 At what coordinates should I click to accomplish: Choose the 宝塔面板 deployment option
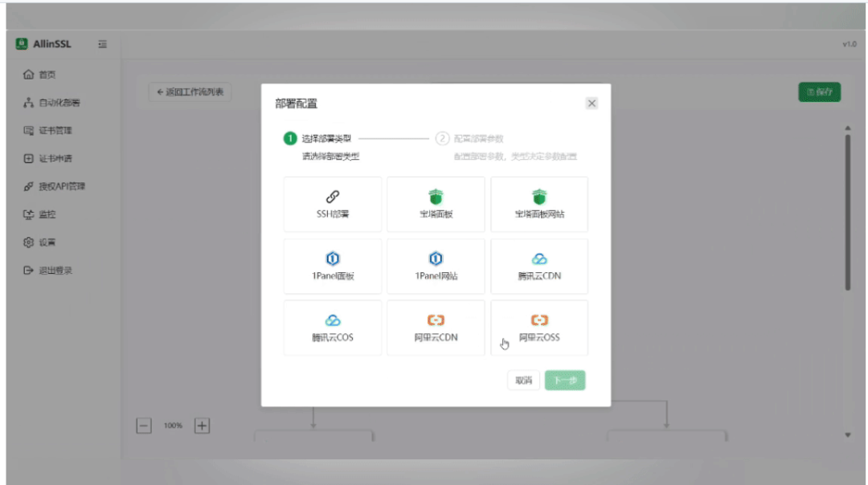coord(436,204)
